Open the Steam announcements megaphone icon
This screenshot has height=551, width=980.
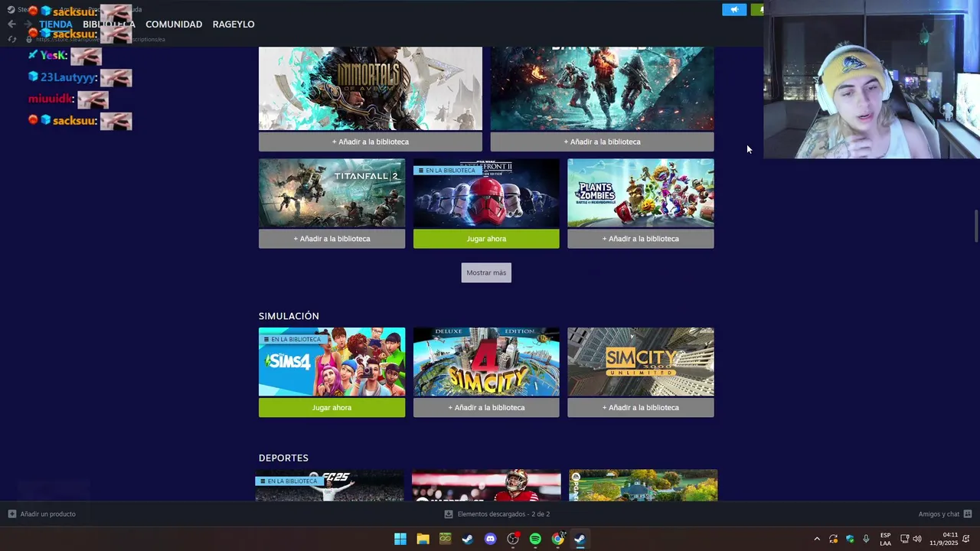[734, 10]
